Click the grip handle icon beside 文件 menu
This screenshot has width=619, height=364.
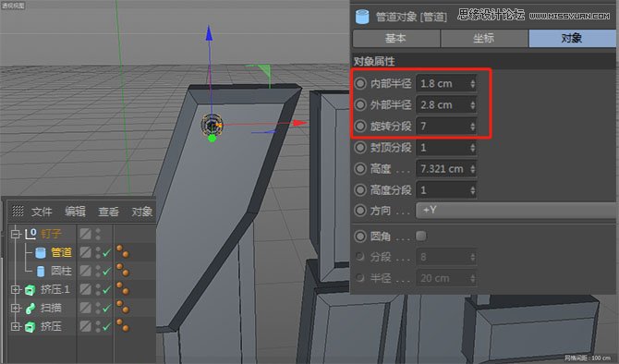[18, 211]
